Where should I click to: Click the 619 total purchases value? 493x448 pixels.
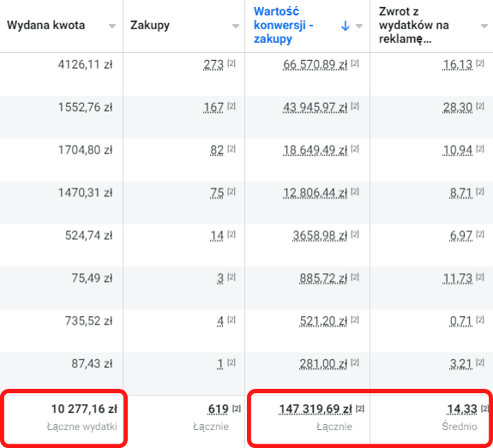tap(218, 409)
